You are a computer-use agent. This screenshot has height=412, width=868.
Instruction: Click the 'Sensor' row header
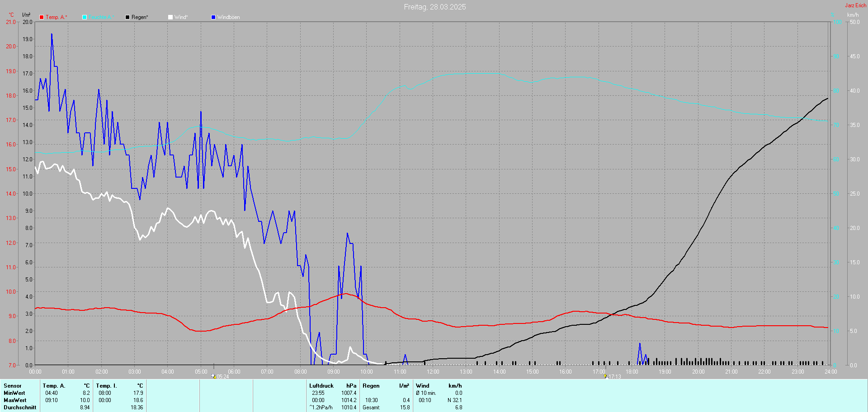[x=13, y=386]
